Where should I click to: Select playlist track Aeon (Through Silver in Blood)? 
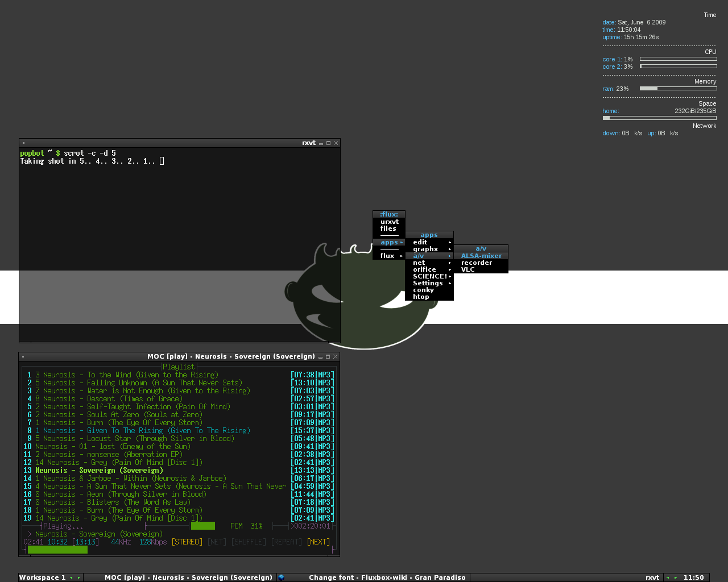coord(179,494)
